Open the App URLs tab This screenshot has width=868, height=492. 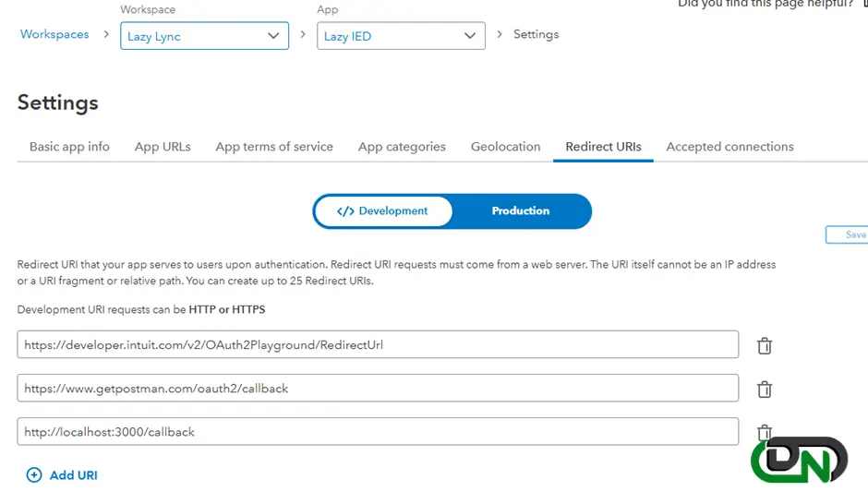163,147
